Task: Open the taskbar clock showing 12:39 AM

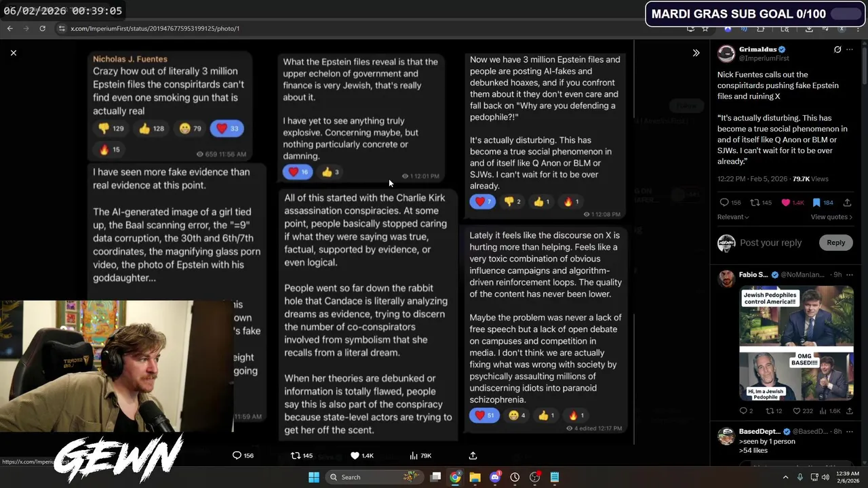Action: click(x=848, y=477)
